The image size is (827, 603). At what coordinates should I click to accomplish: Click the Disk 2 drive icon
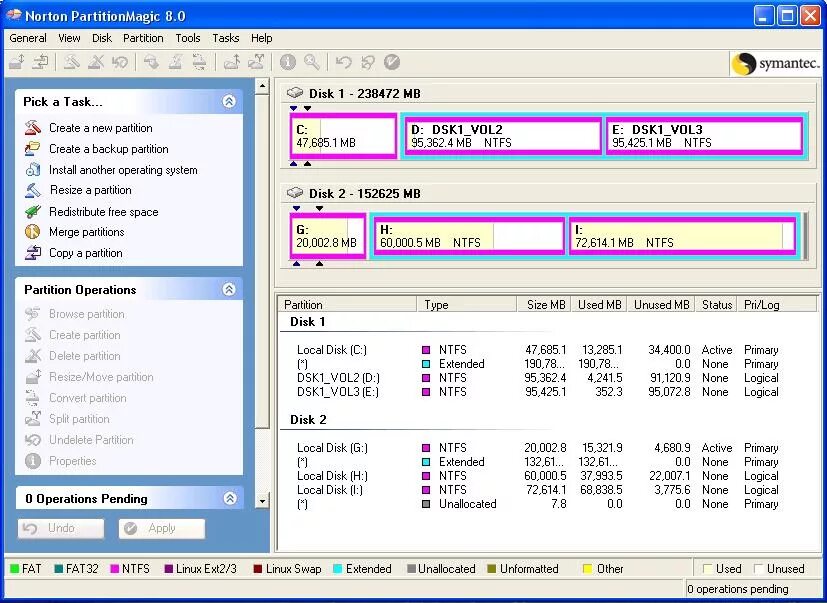pos(295,193)
